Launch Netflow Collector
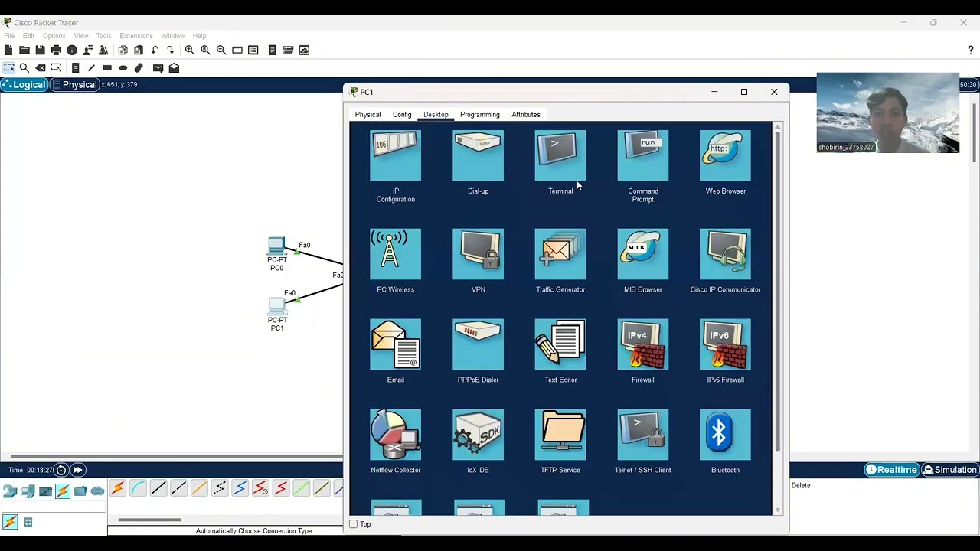980x551 pixels. [x=395, y=435]
